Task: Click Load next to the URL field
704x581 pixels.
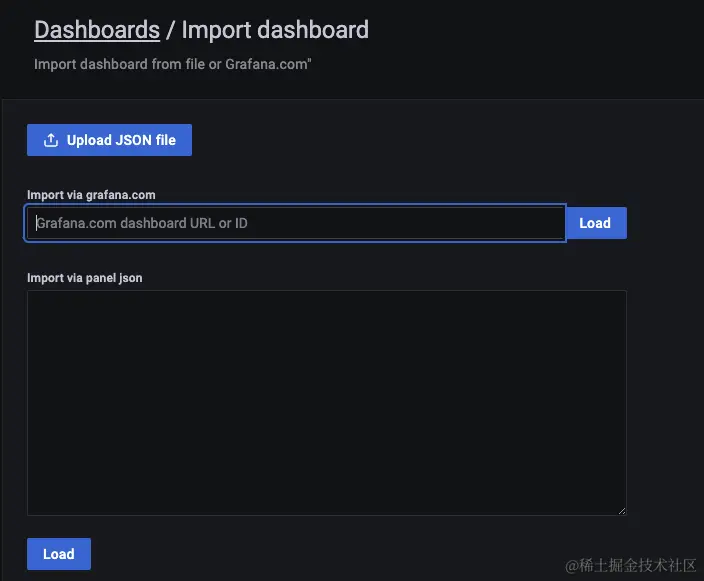Action: coord(595,223)
